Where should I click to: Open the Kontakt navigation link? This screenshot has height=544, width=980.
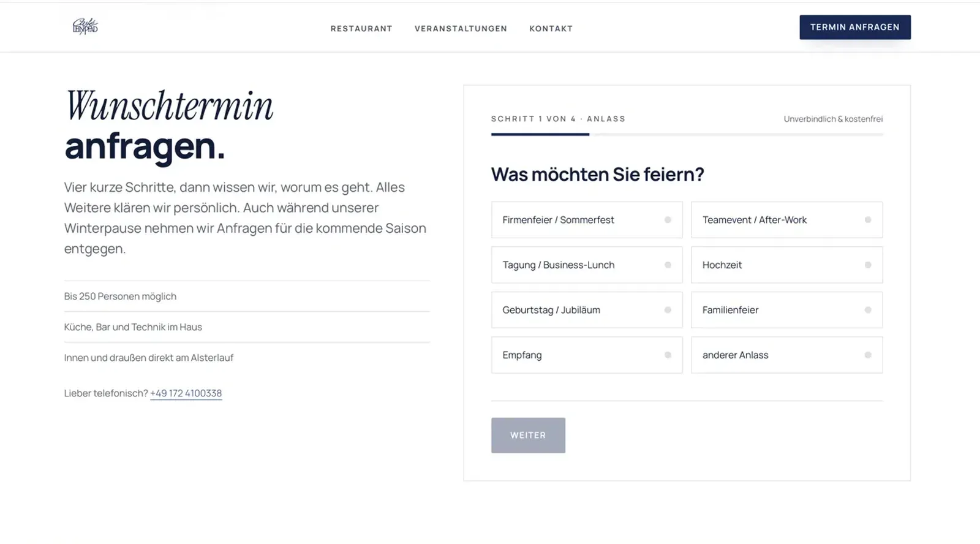click(551, 29)
